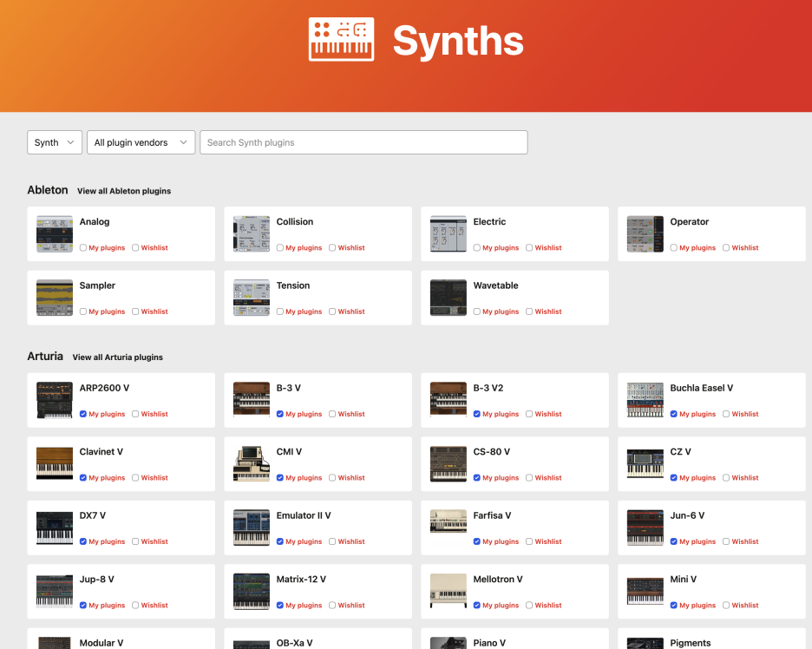The width and height of the screenshot is (812, 649).
Task: Follow View all Ableton plugins link
Action: [x=124, y=191]
